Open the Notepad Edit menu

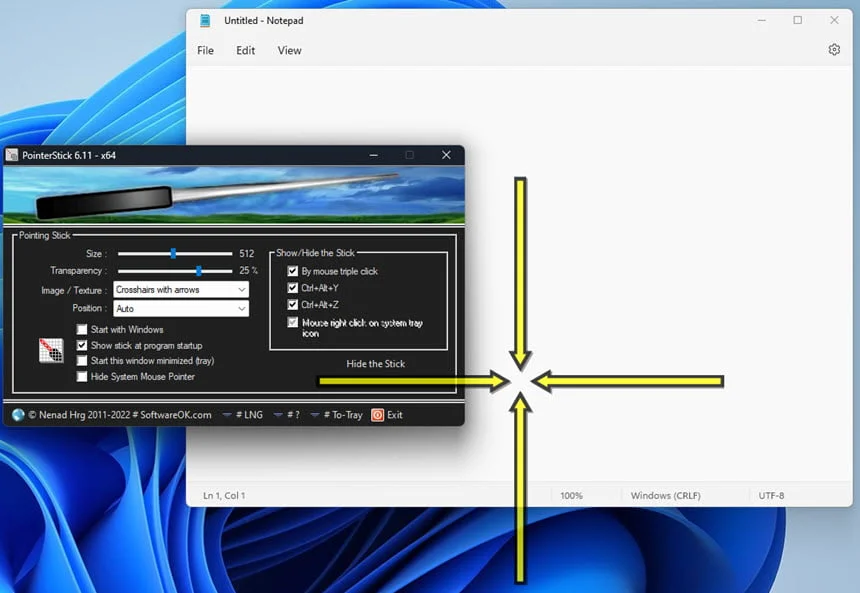(x=245, y=50)
